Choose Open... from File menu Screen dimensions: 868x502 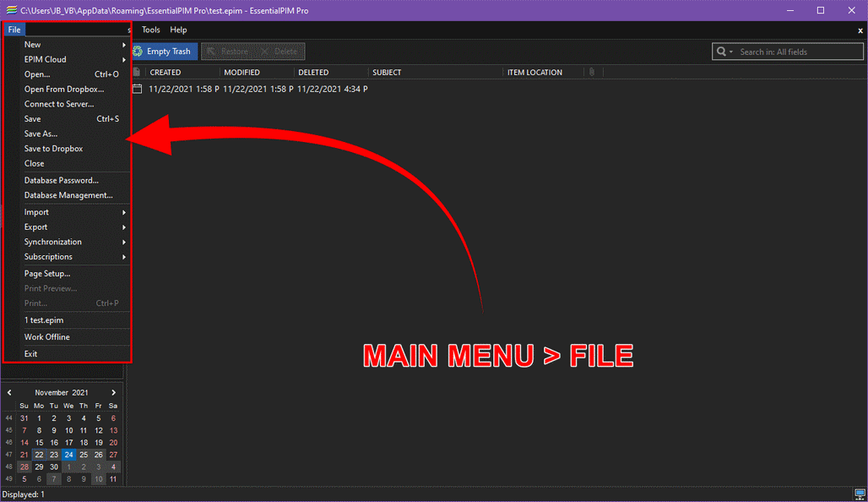(x=75, y=74)
